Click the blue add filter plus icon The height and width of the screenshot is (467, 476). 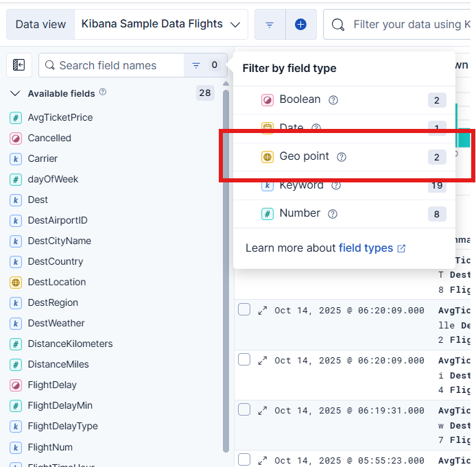pos(300,24)
